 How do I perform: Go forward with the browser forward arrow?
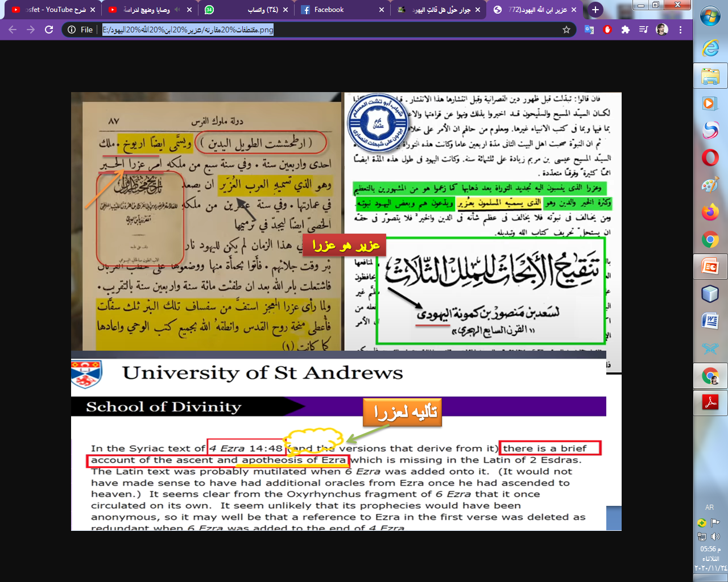[x=31, y=30]
